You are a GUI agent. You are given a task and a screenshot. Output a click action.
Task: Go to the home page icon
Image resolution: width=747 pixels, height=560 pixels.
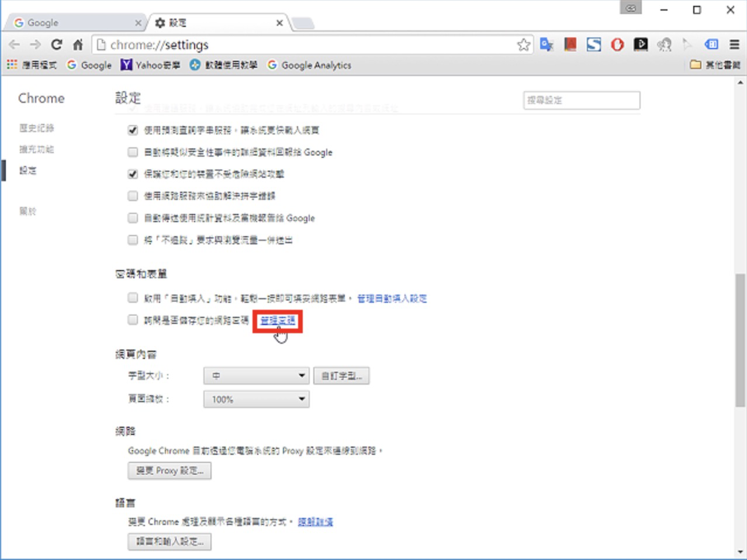pos(78,44)
